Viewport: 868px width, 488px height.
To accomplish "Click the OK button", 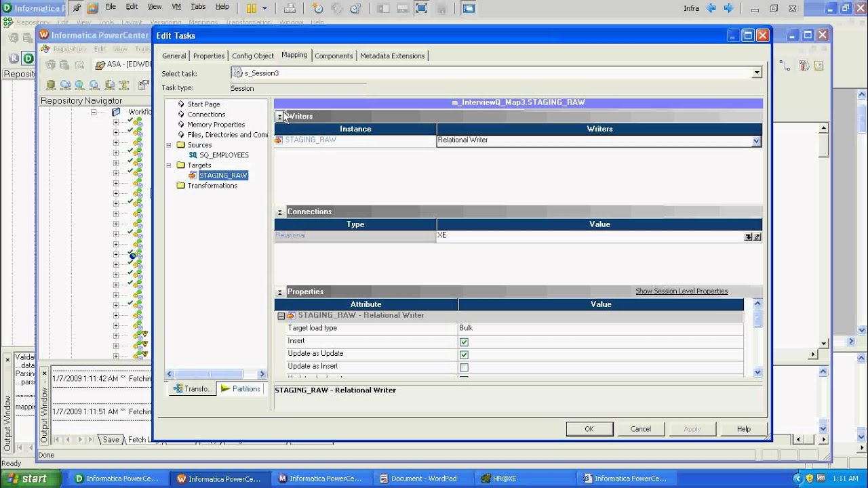I will (x=589, y=429).
